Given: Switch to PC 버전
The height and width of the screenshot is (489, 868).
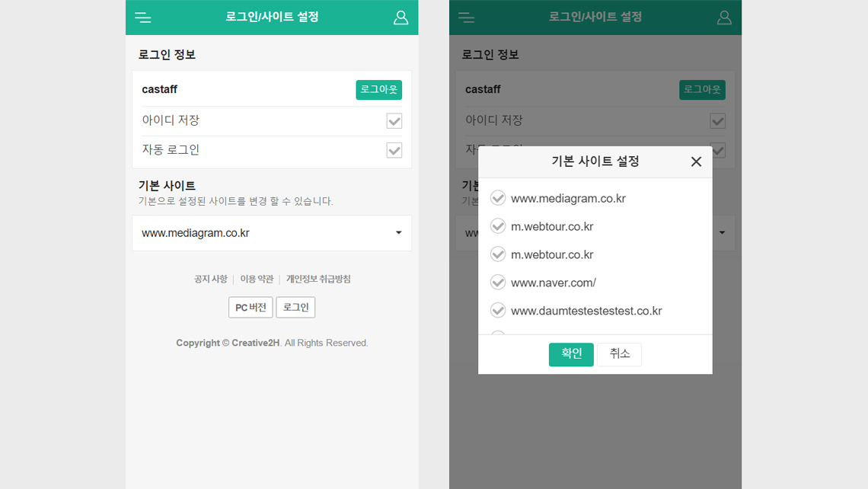Looking at the screenshot, I should [x=251, y=308].
